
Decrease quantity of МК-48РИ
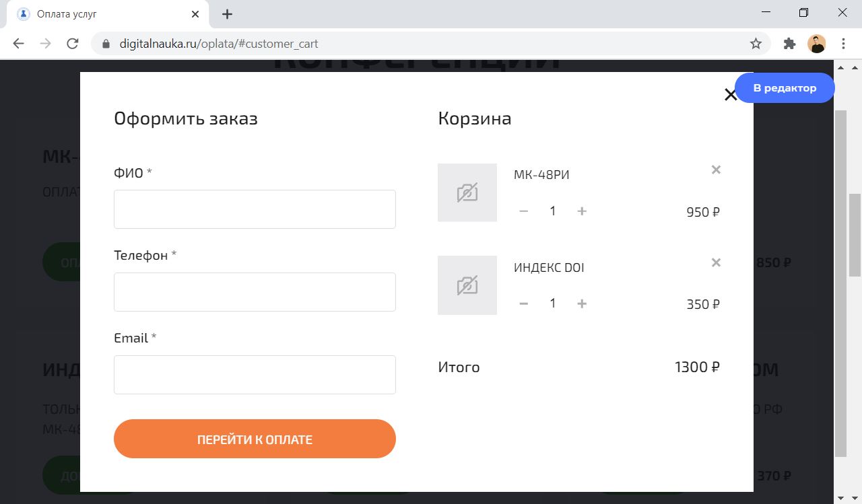523,211
